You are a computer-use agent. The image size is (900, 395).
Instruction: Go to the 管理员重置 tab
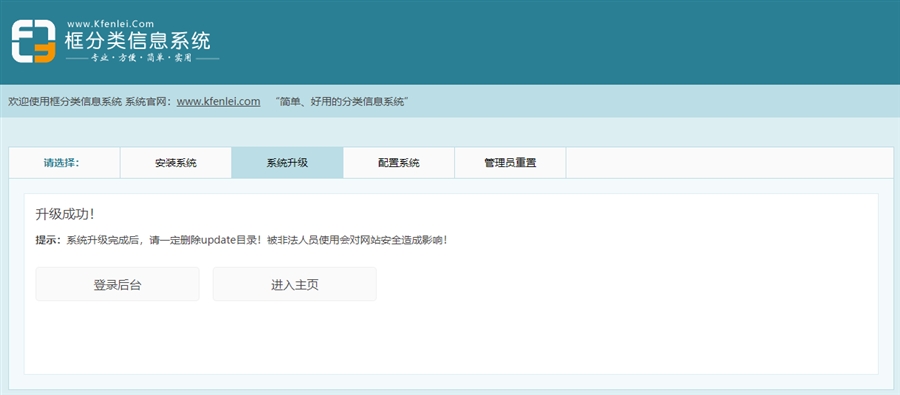[x=510, y=163]
